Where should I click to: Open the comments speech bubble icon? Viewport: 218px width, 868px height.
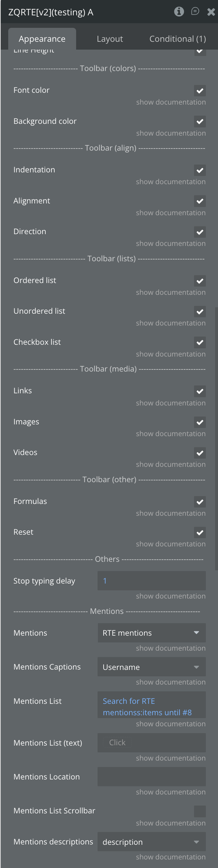pos(195,11)
